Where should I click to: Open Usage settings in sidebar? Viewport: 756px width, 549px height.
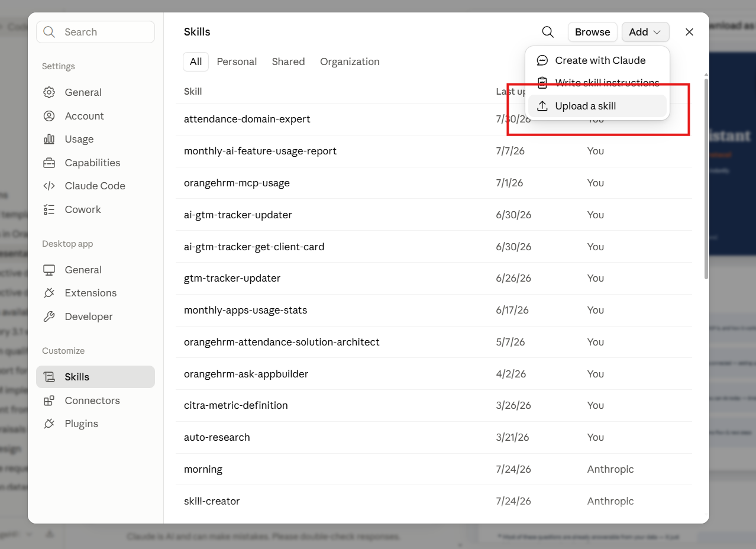[95, 139]
